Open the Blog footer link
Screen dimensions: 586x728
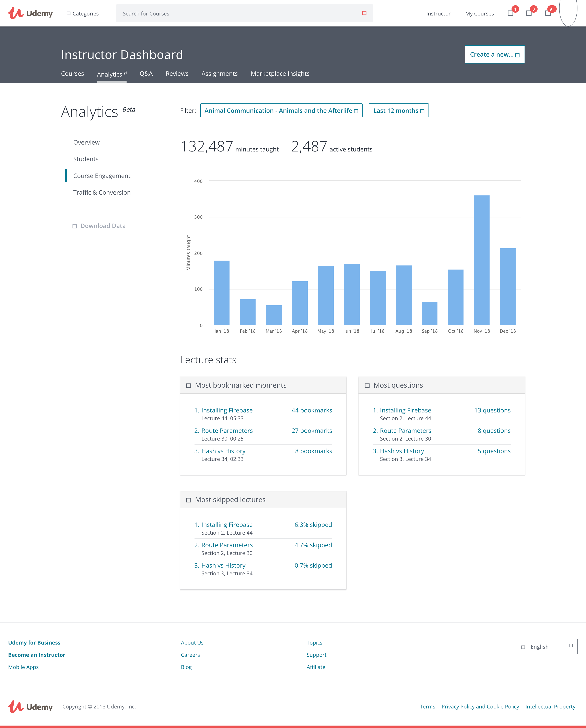pos(186,667)
